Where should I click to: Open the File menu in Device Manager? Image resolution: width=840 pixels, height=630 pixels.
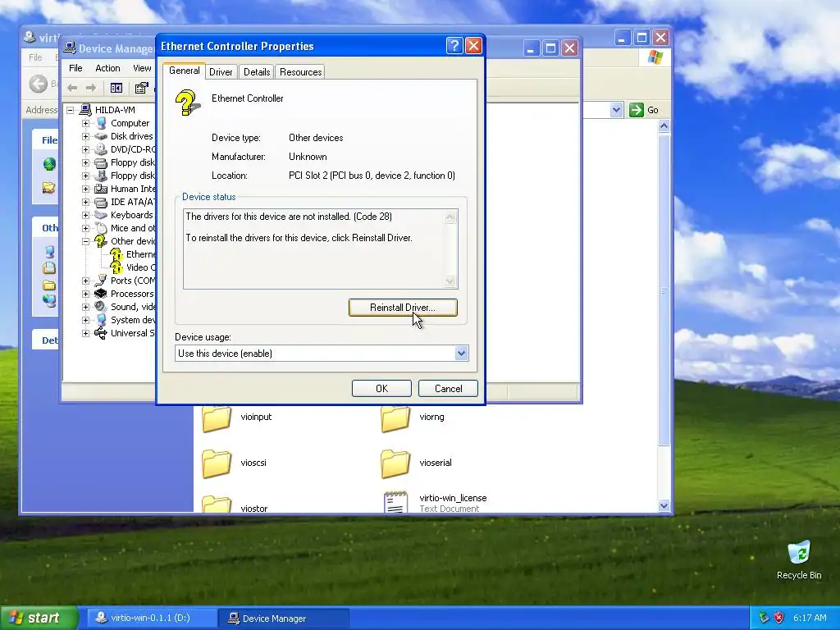click(x=75, y=68)
